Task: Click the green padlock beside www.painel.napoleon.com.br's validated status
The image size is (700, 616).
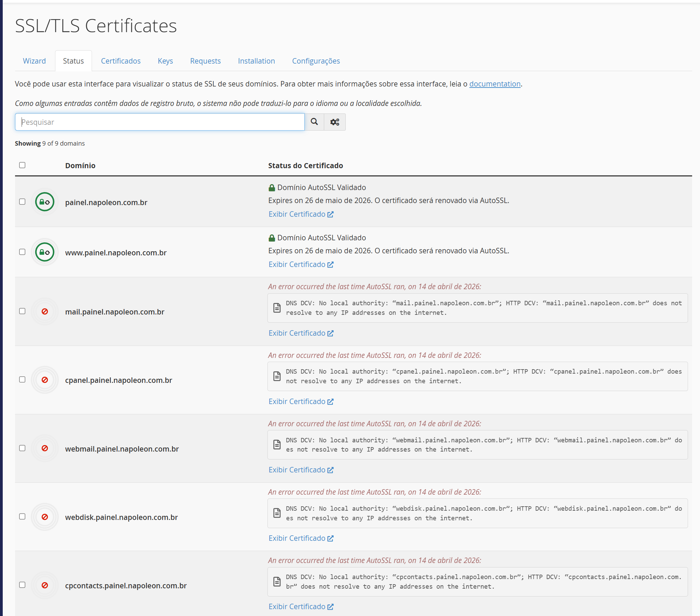Action: point(272,238)
